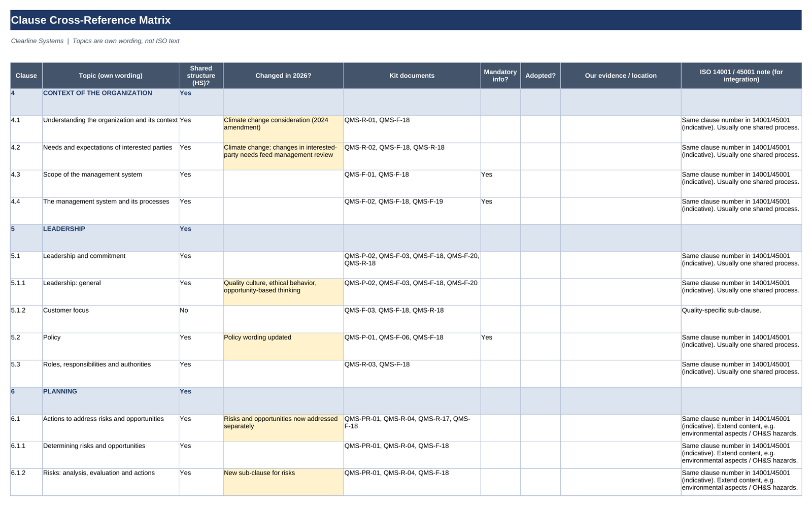Click the "No" shared structure cell for 5.1.2
The height and width of the screenshot is (506, 812).
pos(201,319)
